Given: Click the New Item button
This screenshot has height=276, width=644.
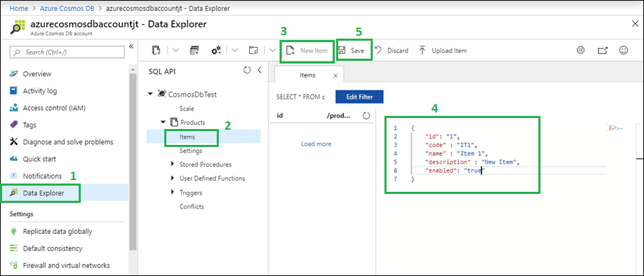Looking at the screenshot, I should click(306, 51).
